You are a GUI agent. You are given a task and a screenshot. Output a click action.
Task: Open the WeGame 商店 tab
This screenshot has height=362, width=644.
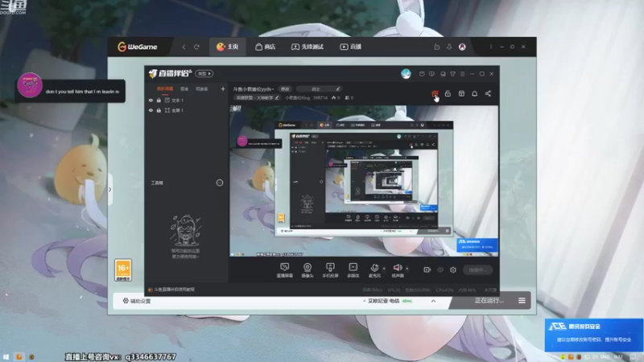pos(266,47)
